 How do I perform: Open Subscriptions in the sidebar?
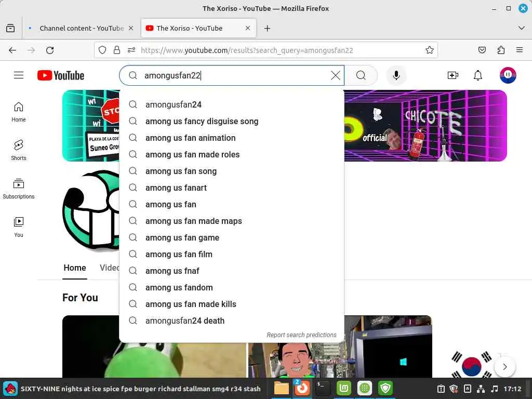[19, 189]
